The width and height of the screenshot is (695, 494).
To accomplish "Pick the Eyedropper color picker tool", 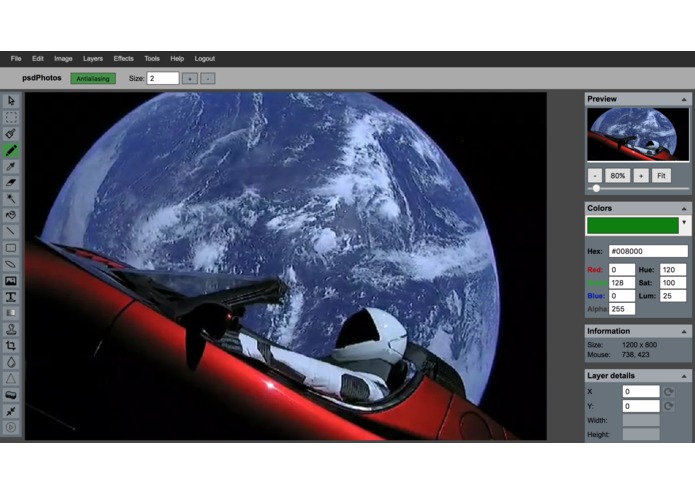I will [11, 167].
